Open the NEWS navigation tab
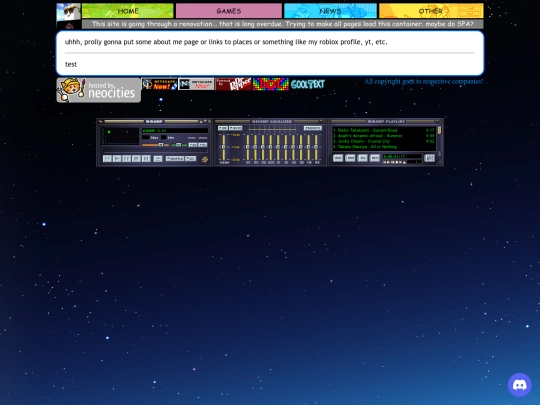This screenshot has height=405, width=540. pos(330,11)
